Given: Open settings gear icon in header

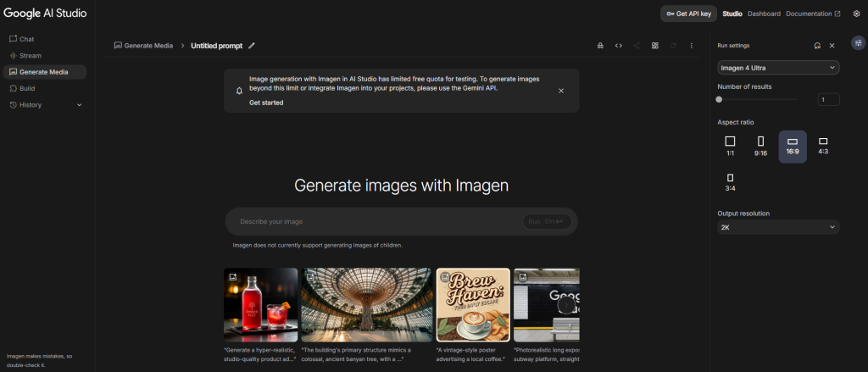Looking at the screenshot, I should (x=856, y=14).
